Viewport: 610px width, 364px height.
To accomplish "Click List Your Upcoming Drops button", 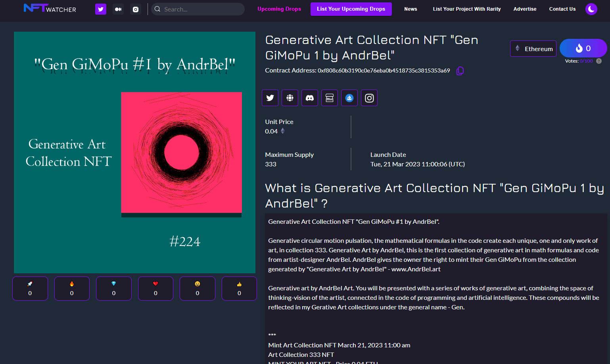I will coord(351,9).
